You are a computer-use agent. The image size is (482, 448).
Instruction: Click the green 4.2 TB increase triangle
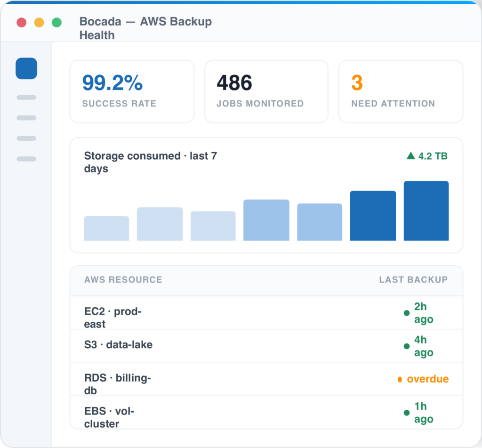click(410, 155)
